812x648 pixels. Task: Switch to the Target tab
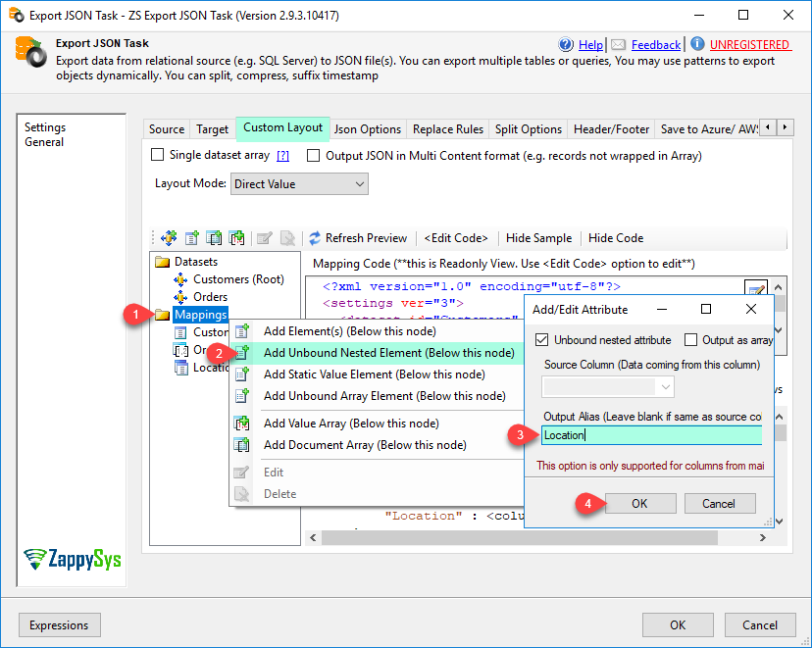(213, 128)
